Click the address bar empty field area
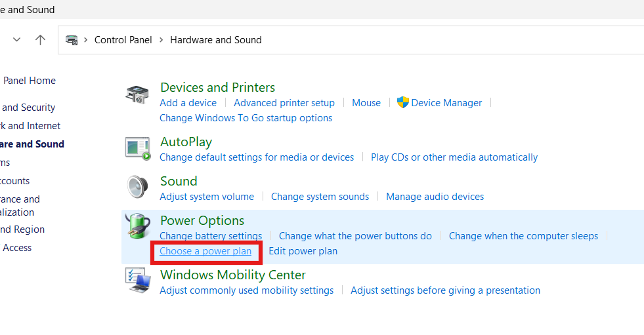 pos(452,40)
